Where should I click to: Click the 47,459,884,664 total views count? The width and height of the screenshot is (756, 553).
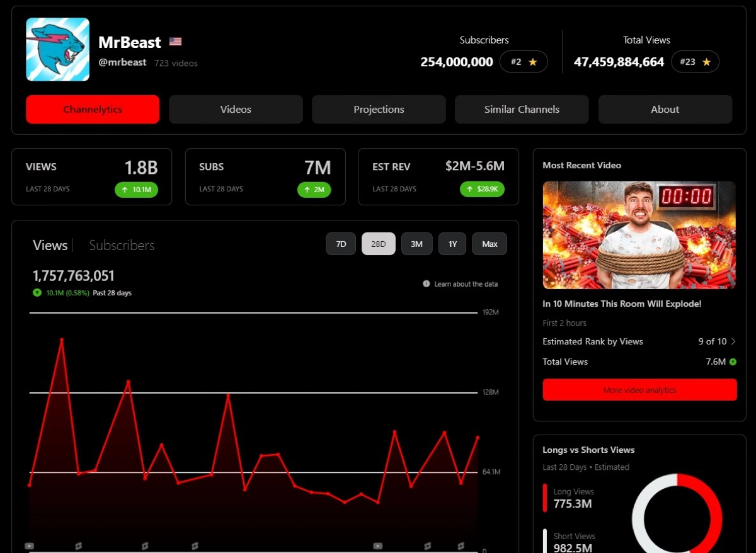[619, 62]
